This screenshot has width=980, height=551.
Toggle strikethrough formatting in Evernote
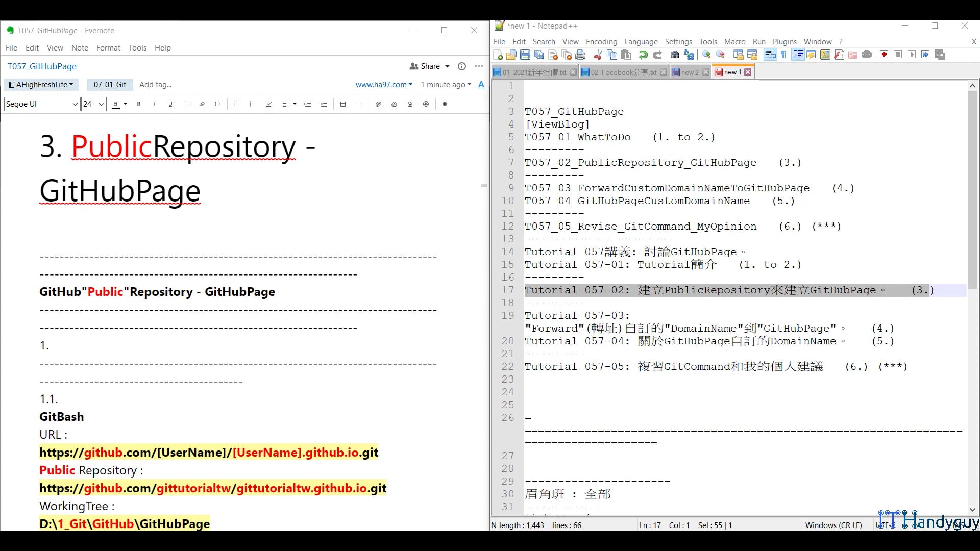[x=186, y=104]
